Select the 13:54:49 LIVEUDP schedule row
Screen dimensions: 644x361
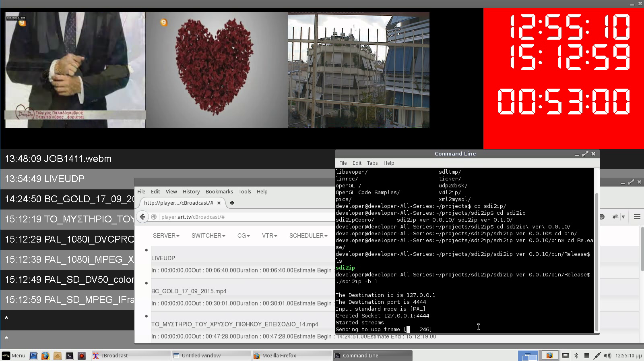point(67,179)
